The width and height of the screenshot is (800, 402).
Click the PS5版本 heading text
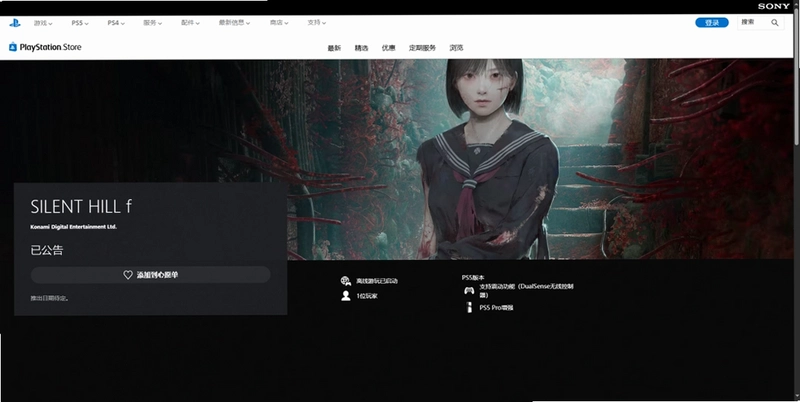(x=473, y=278)
